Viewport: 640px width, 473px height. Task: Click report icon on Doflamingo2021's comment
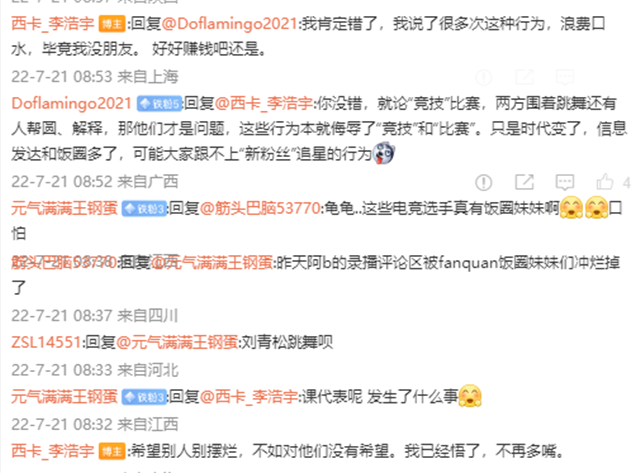[484, 182]
